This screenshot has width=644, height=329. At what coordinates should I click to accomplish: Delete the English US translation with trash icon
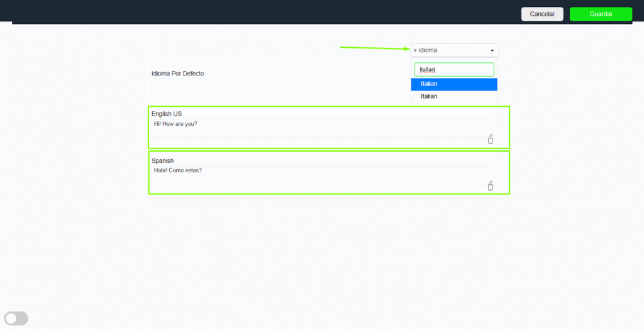(x=491, y=140)
